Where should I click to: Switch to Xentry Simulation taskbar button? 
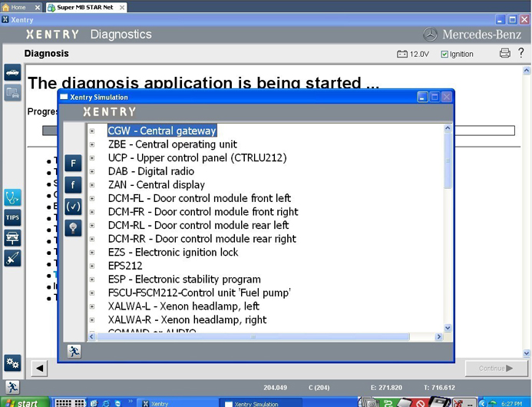click(x=260, y=403)
